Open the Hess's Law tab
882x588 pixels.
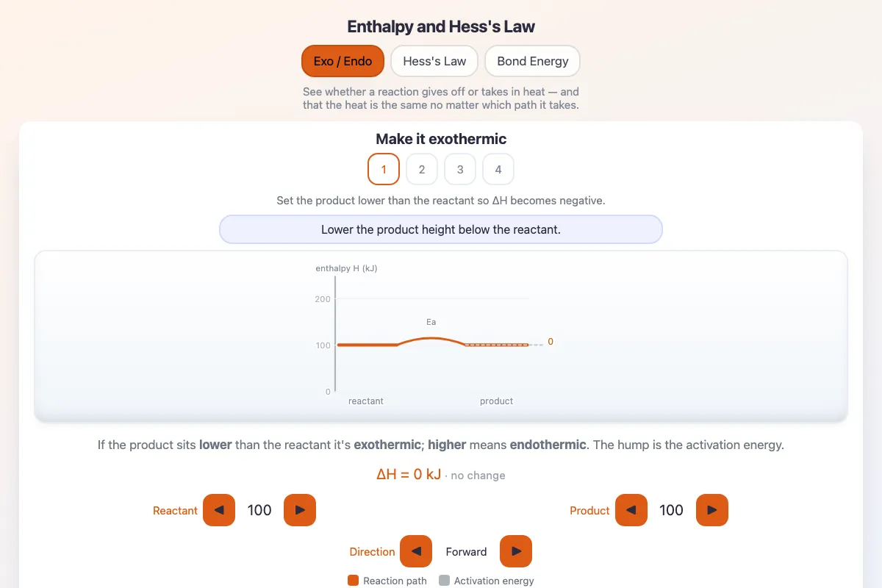(x=434, y=61)
